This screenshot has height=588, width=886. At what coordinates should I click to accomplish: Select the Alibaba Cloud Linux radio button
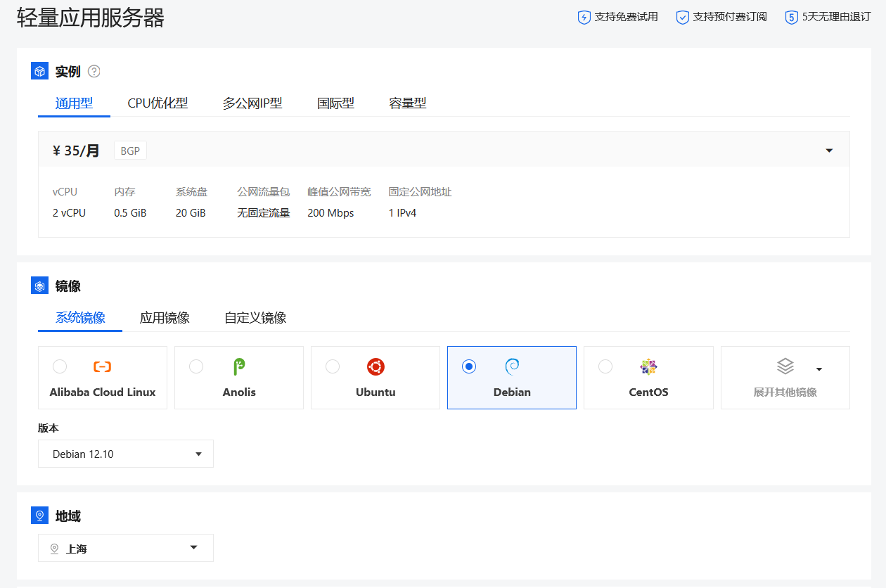tap(60, 366)
